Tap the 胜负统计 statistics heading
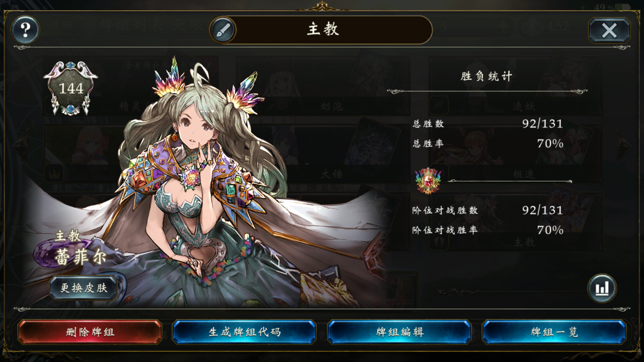 point(486,76)
